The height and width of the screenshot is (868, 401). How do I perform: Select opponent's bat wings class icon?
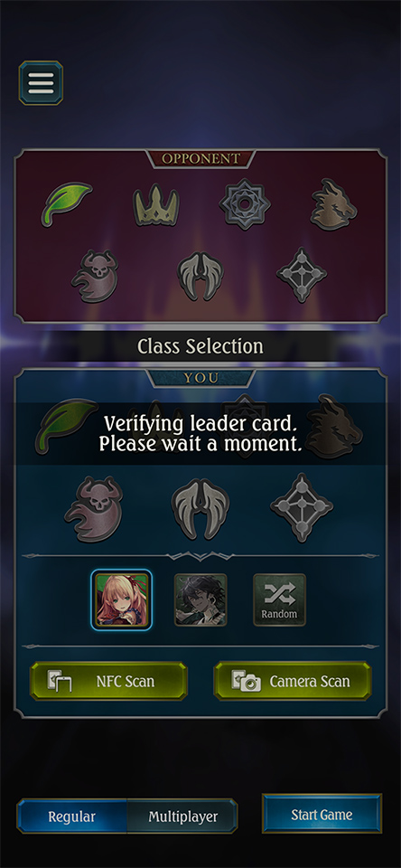point(200,277)
